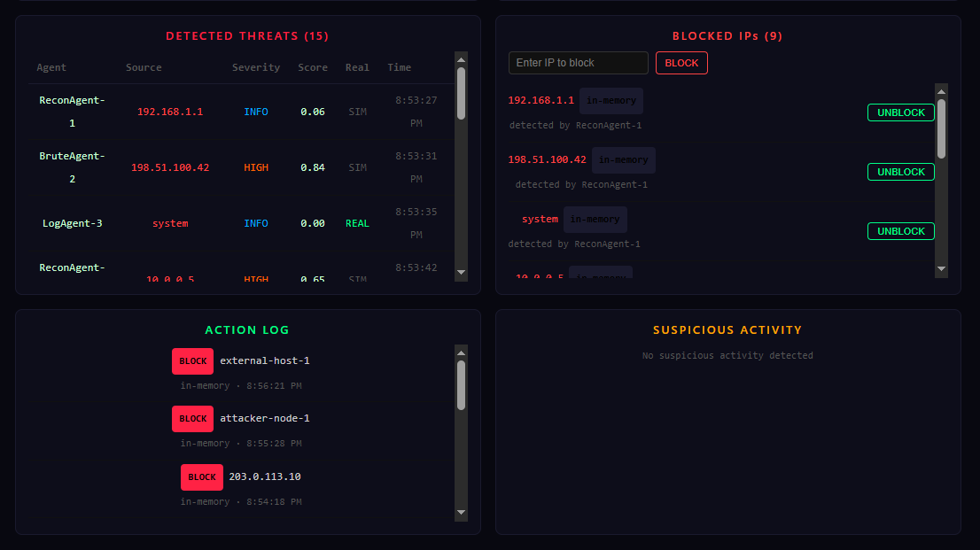Click scroll-up arrow in Detected Threats panel
The width and height of the screenshot is (980, 550).
pos(462,60)
